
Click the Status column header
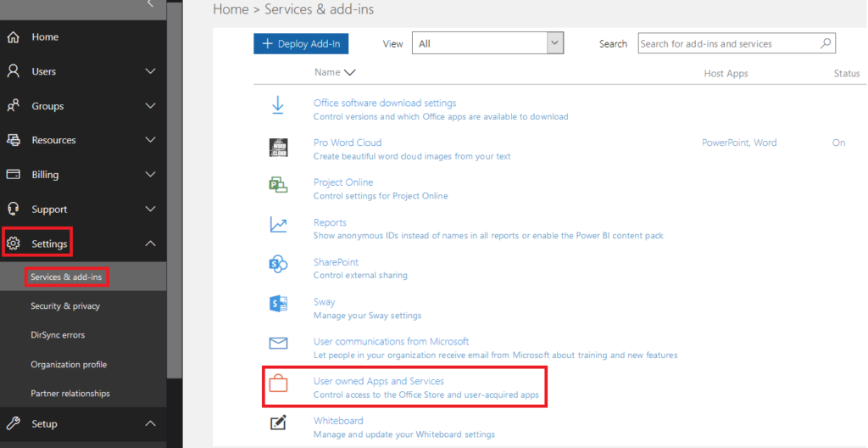coord(847,73)
